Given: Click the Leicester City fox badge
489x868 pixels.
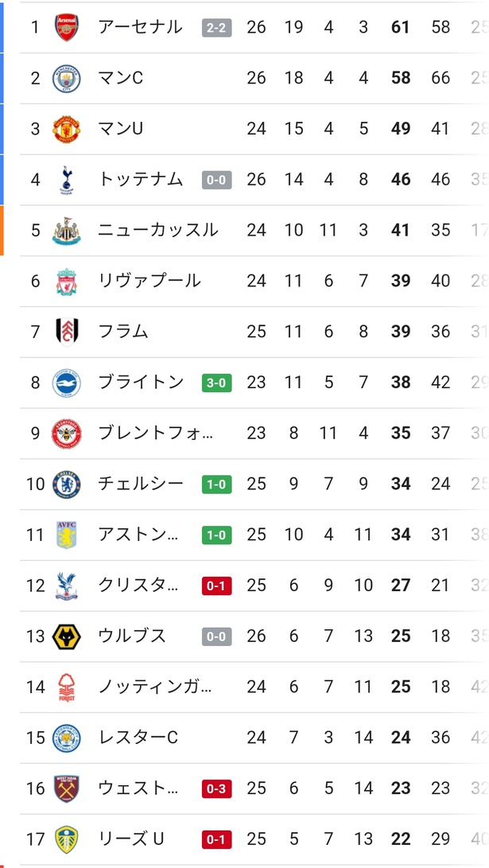Looking at the screenshot, I should pyautogui.click(x=66, y=738).
